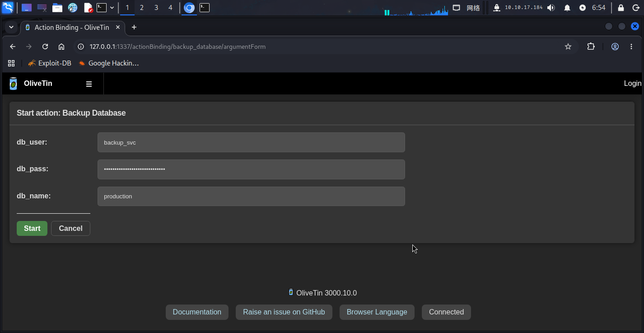The height and width of the screenshot is (333, 644).
Task: Open the notifications bell in the tray
Action: [x=567, y=8]
